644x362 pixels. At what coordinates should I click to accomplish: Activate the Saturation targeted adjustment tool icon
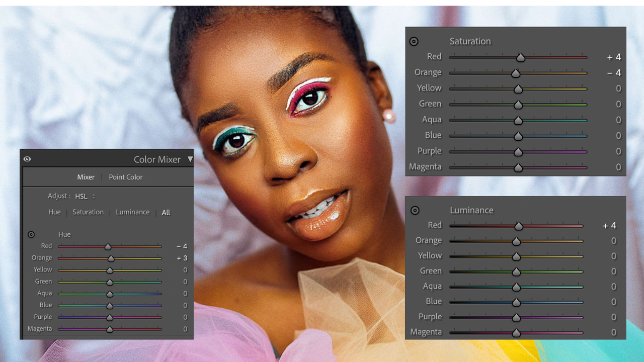tap(414, 41)
